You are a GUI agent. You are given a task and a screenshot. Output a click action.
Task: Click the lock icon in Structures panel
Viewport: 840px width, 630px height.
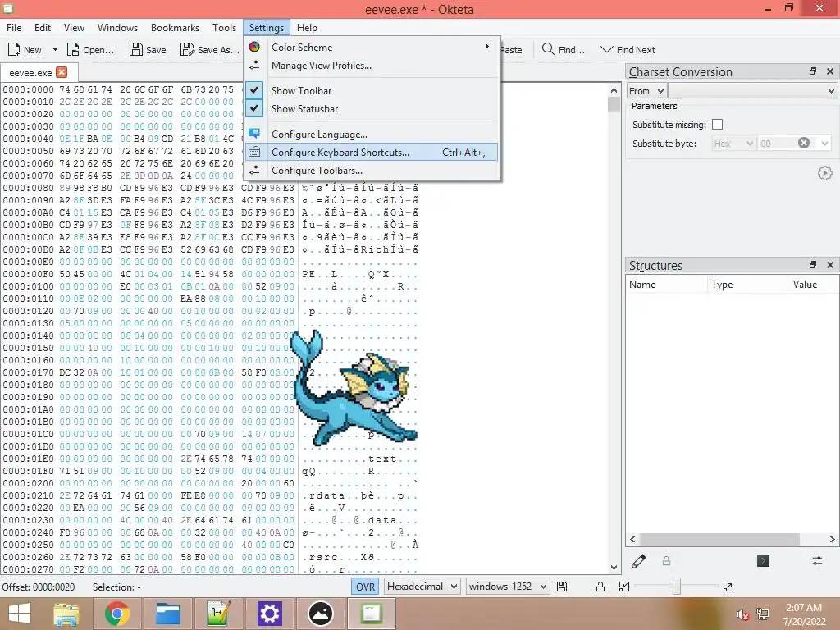pyautogui.click(x=666, y=561)
